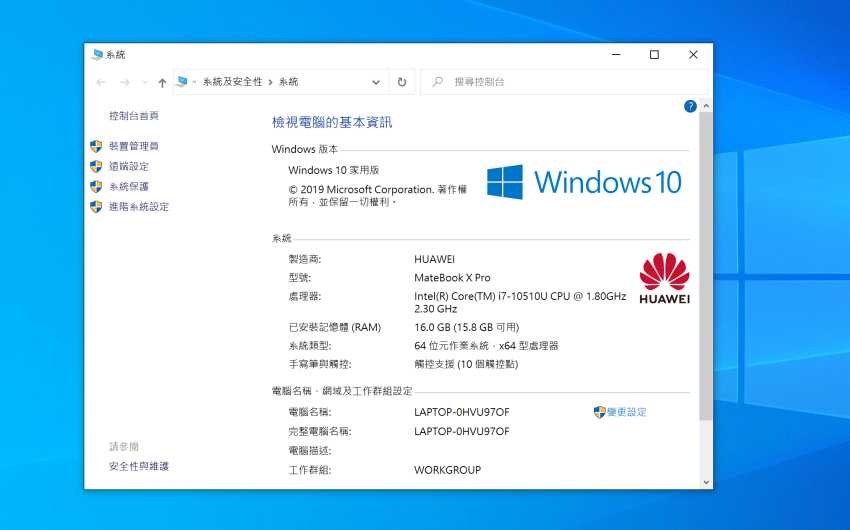Screen dimensions: 850x530
Task: Click shield icon beside 裝置管理員
Action: click(96, 146)
